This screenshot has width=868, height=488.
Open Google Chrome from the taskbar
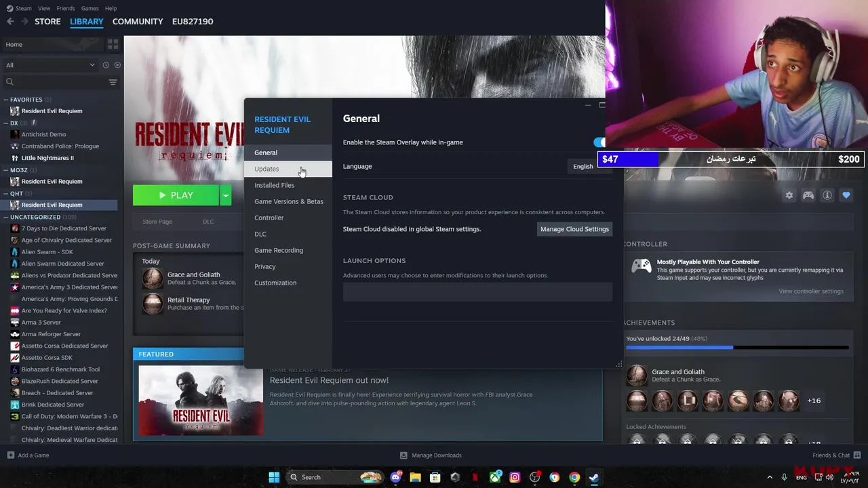pyautogui.click(x=574, y=477)
